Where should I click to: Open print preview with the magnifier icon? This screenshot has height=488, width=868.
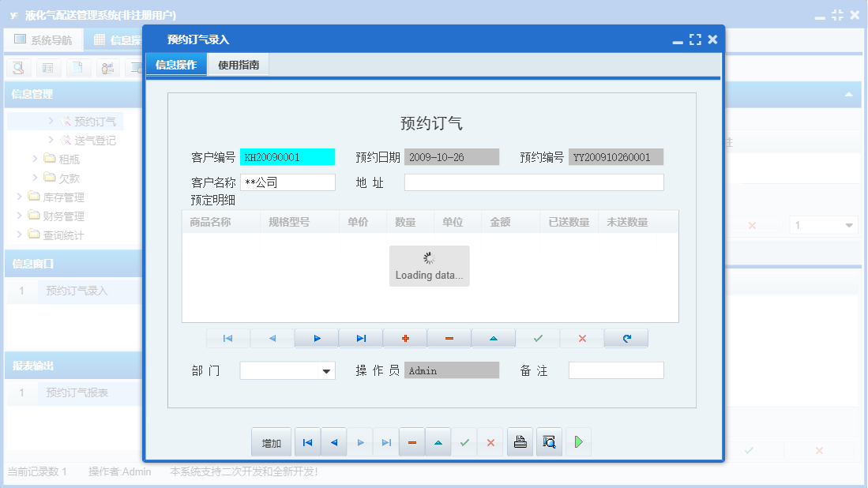tap(549, 441)
